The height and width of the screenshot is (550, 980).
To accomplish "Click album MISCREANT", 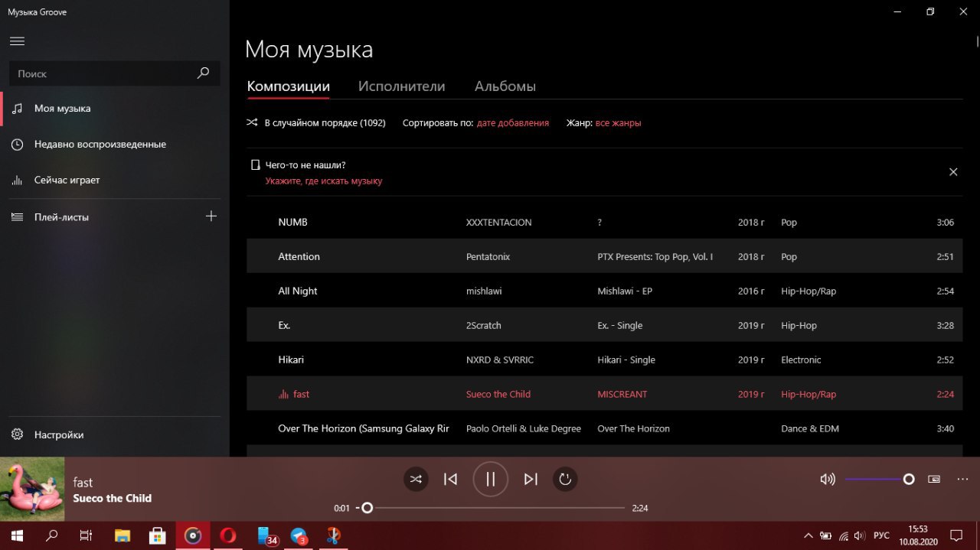I will pos(622,394).
